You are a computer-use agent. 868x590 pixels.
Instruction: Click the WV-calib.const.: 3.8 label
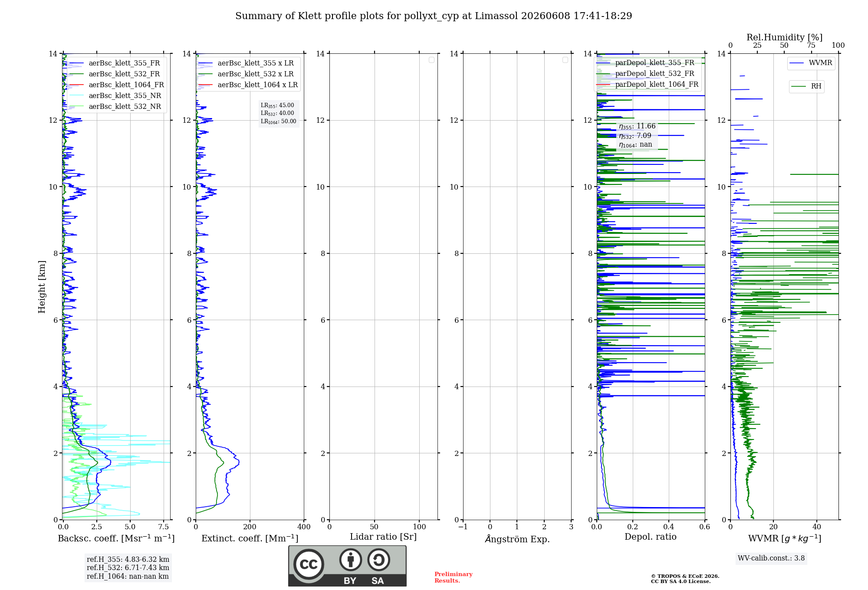[x=771, y=558]
